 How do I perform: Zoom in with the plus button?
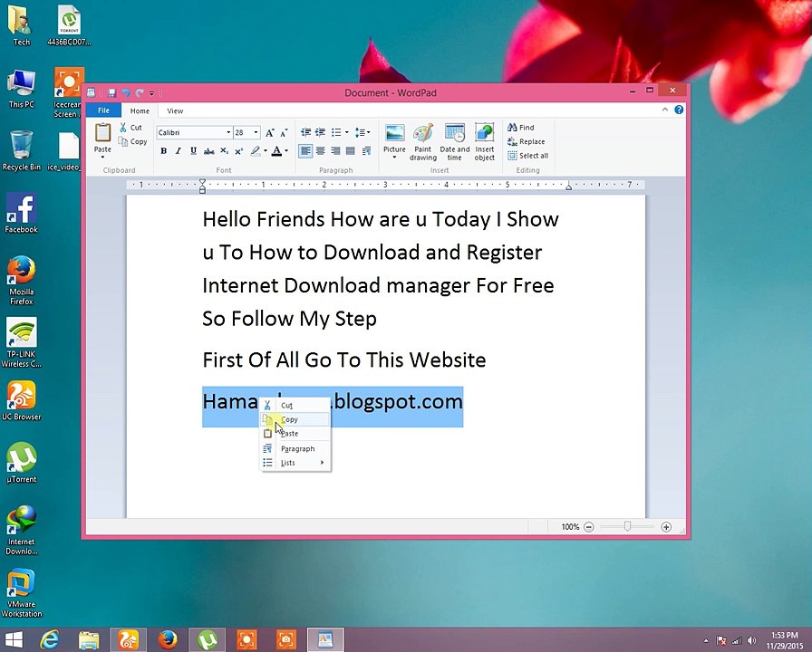point(666,527)
